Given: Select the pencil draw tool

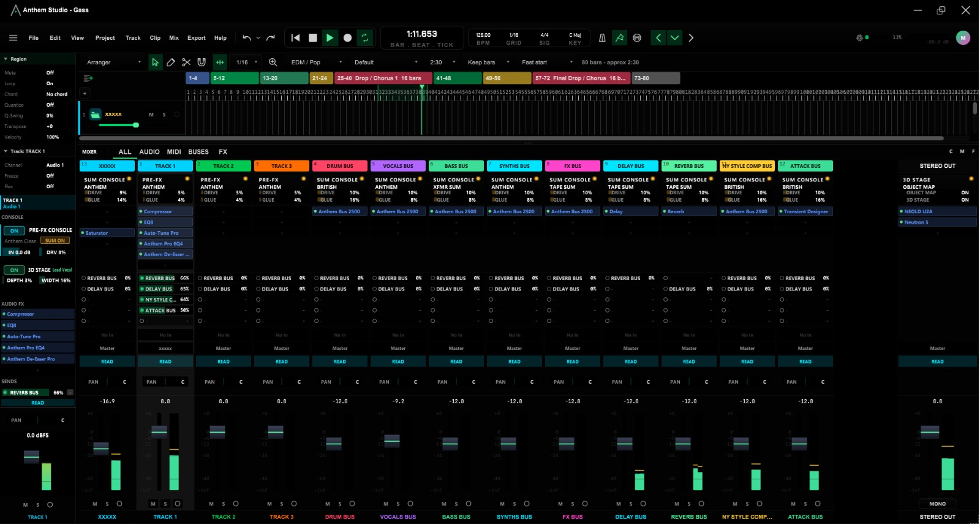Looking at the screenshot, I should click(171, 63).
